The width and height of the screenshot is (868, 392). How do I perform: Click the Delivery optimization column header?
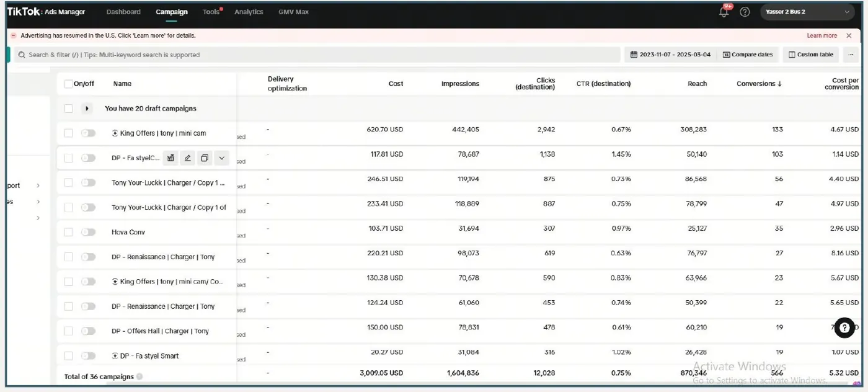pyautogui.click(x=287, y=84)
